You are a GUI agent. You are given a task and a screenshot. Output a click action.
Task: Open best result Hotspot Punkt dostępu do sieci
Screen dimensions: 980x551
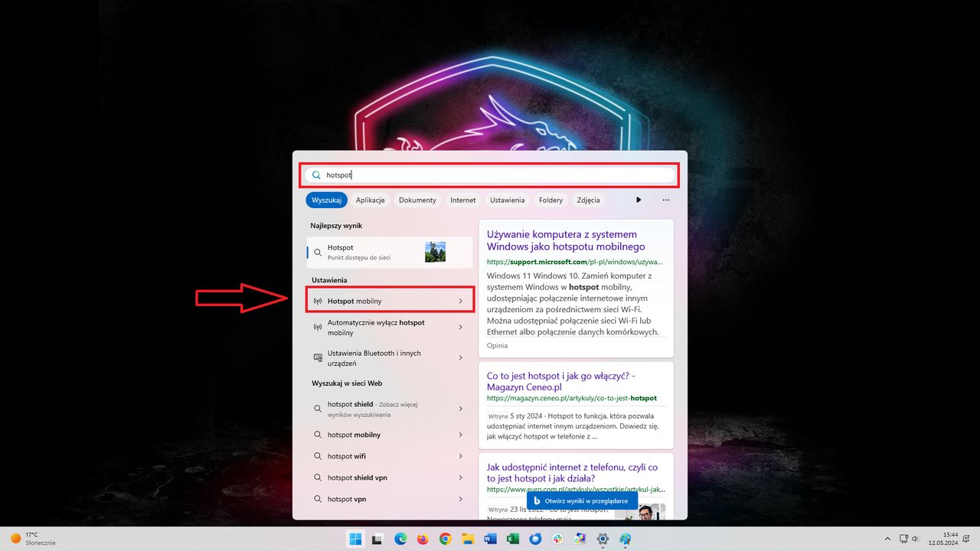(x=390, y=253)
